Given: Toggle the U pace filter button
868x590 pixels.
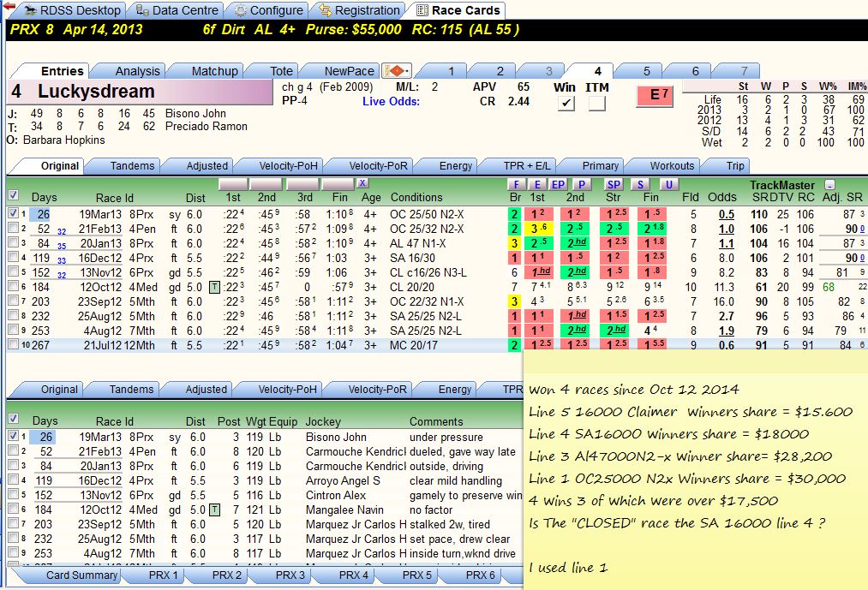Looking at the screenshot, I should tap(668, 184).
